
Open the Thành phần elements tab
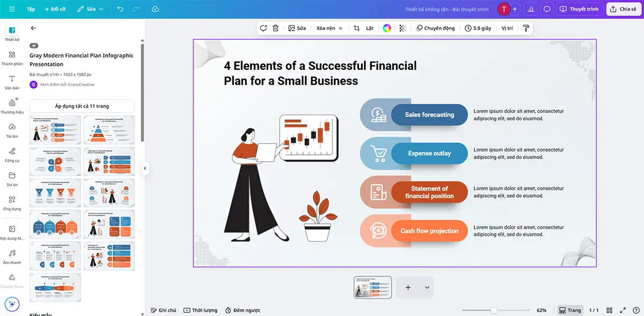click(x=12, y=58)
